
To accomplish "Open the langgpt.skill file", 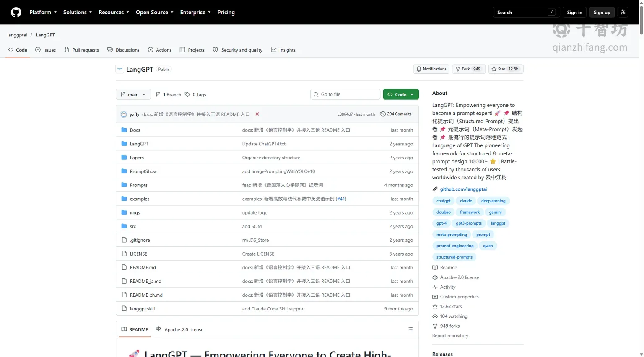I will [x=142, y=309].
